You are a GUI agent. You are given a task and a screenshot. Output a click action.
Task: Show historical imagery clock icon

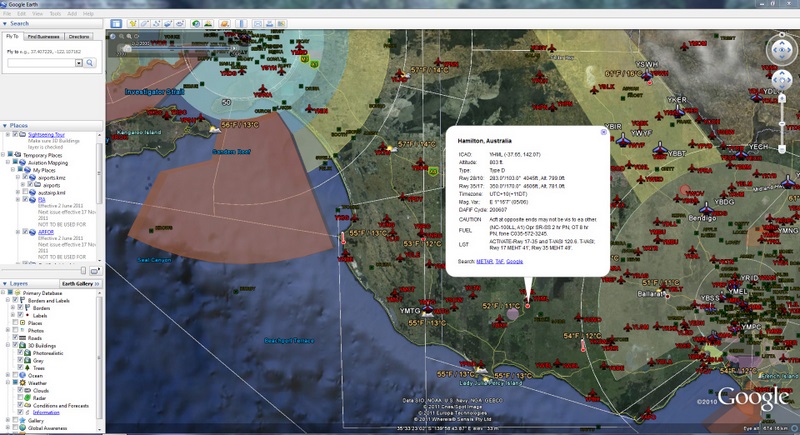pos(196,23)
